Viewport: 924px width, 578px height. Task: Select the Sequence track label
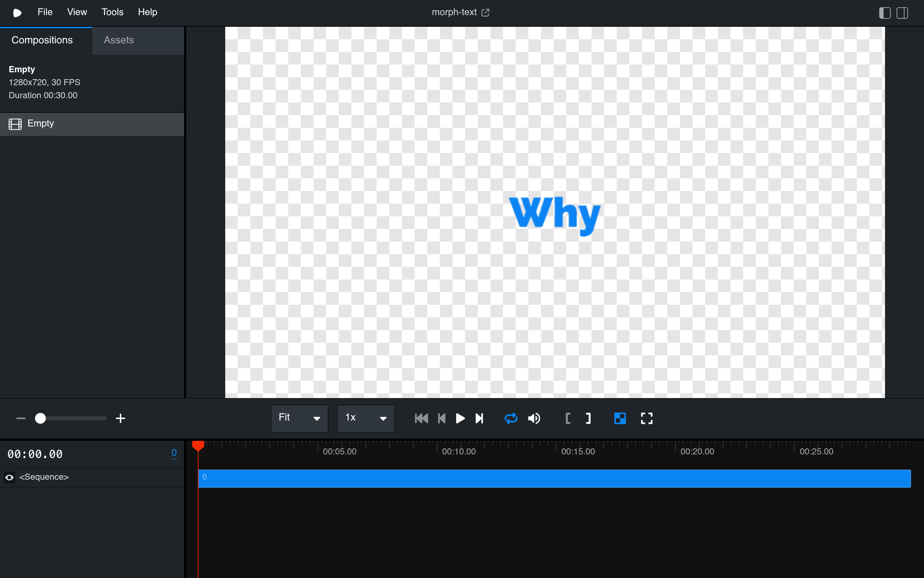(44, 477)
